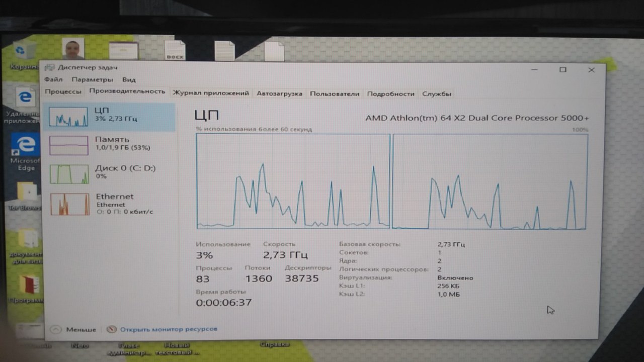The height and width of the screenshot is (362, 644).
Task: Click the Диск 0 mini graph thumbnail
Action: click(x=69, y=174)
